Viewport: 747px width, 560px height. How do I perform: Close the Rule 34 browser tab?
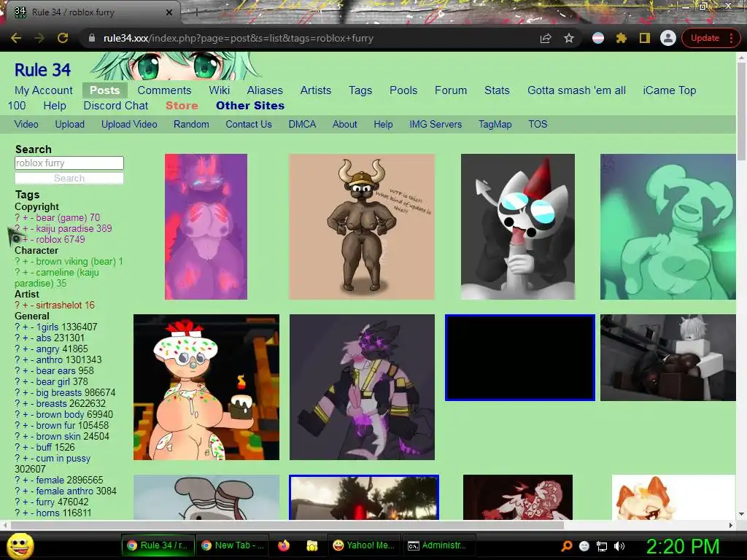[169, 12]
